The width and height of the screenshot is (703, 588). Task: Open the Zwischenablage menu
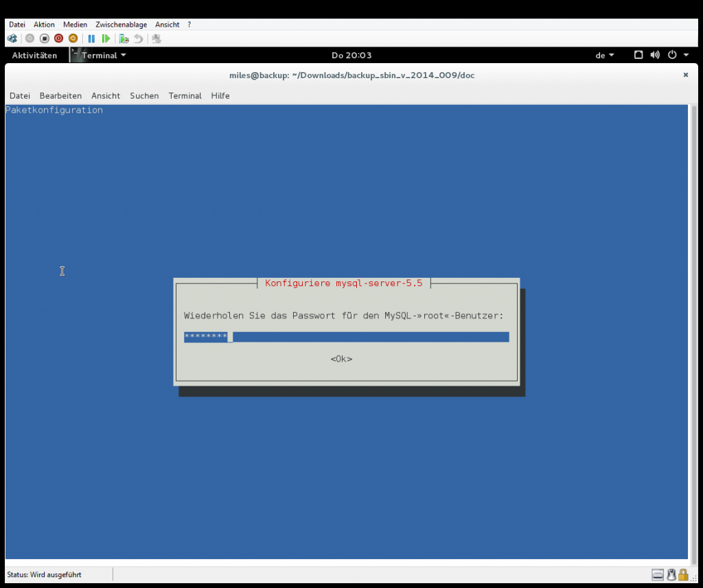(x=121, y=25)
